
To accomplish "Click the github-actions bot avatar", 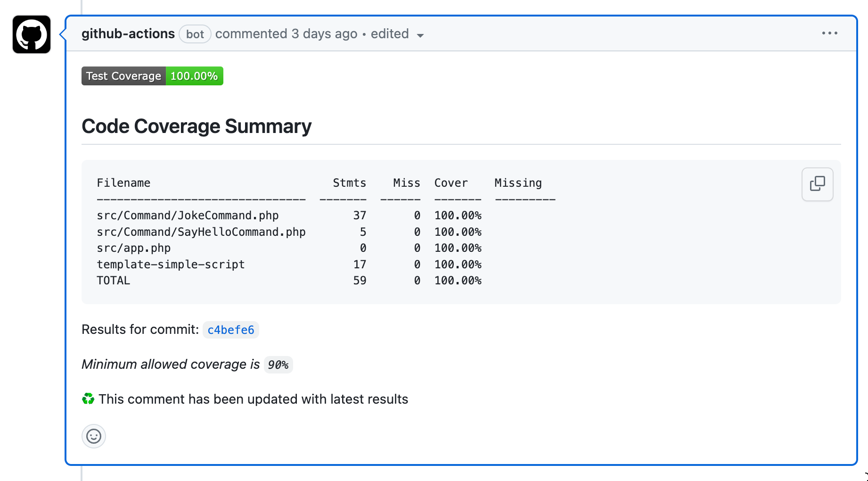I will click(x=31, y=34).
